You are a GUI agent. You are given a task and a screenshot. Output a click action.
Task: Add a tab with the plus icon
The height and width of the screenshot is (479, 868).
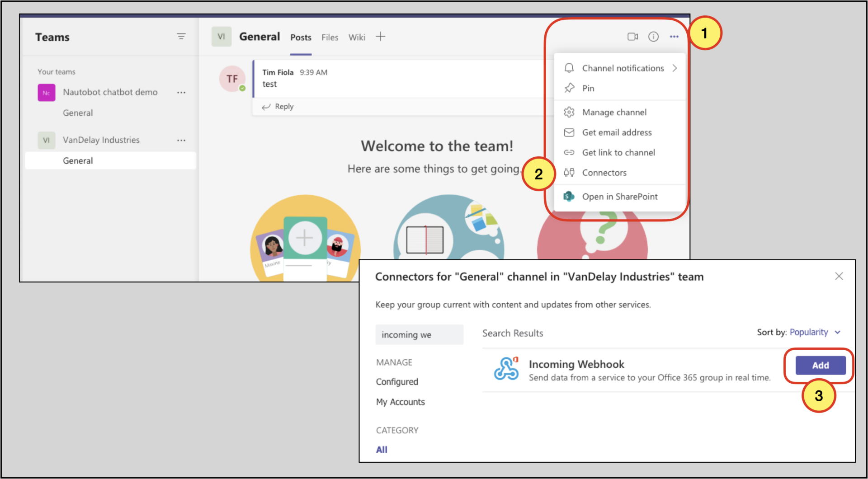tap(381, 37)
